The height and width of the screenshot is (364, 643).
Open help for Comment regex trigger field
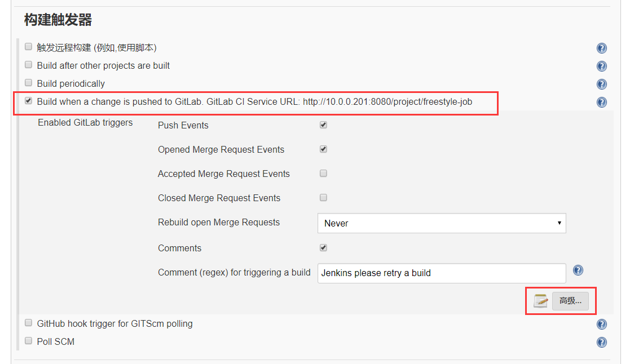[578, 270]
